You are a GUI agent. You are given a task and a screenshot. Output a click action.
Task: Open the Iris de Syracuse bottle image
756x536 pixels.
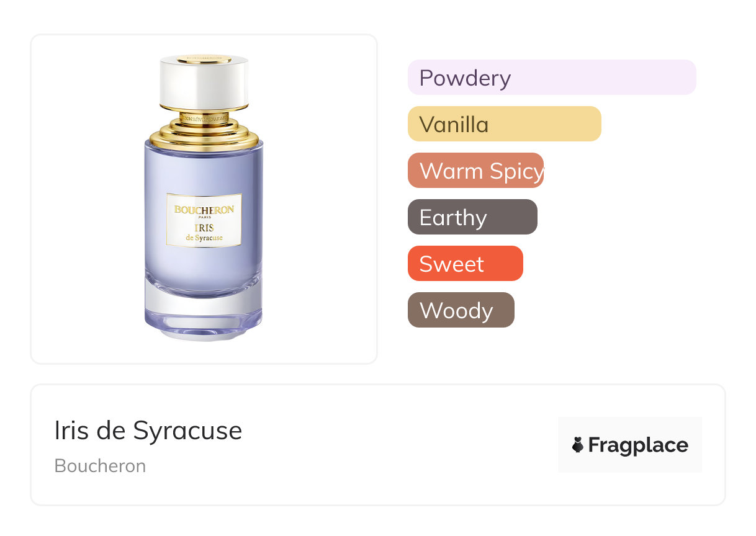tap(204, 199)
